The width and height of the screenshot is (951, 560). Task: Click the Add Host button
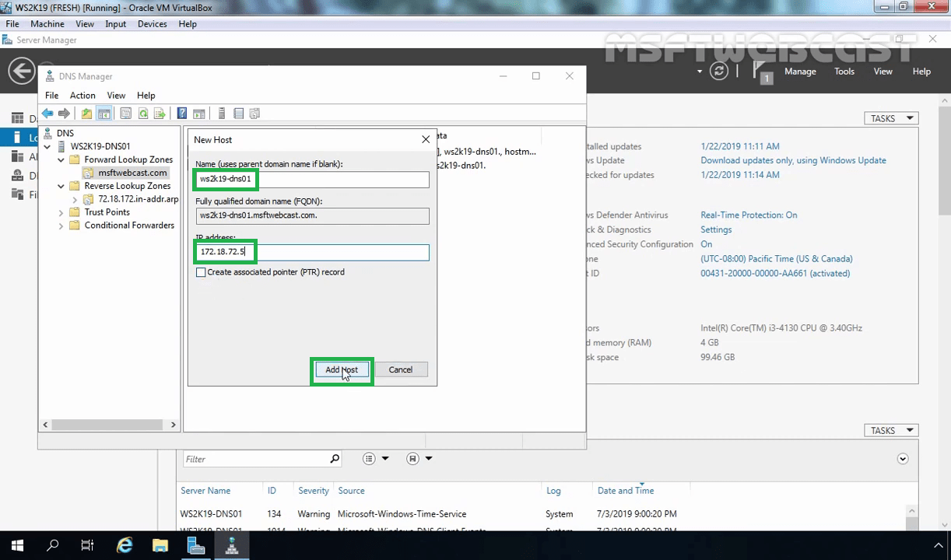[342, 370]
